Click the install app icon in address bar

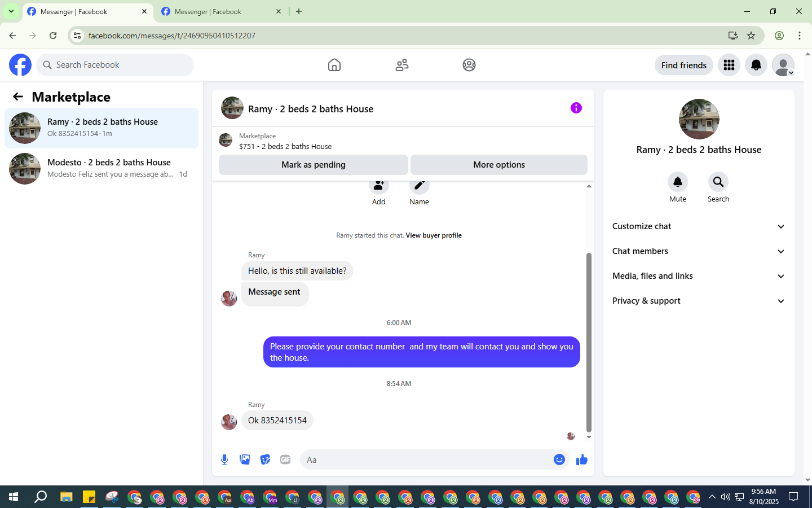coord(733,36)
